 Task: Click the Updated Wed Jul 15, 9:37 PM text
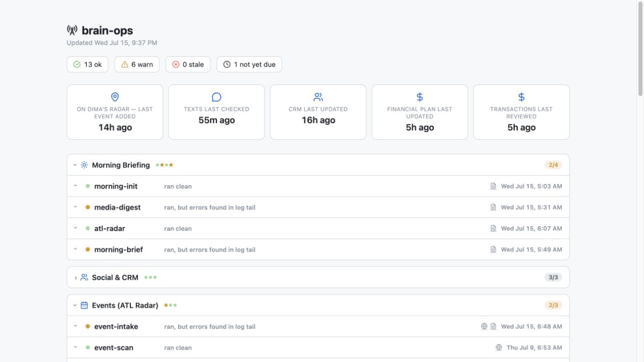(x=112, y=43)
